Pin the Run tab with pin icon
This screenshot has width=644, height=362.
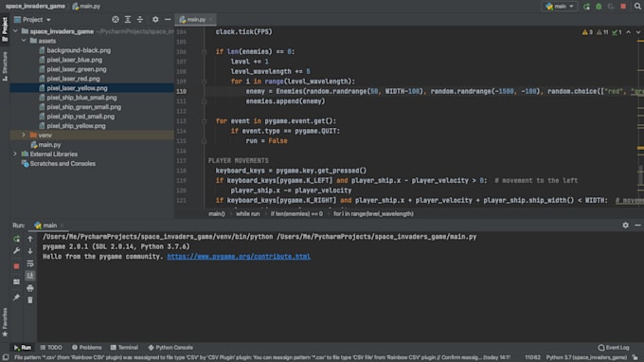[x=16, y=297]
